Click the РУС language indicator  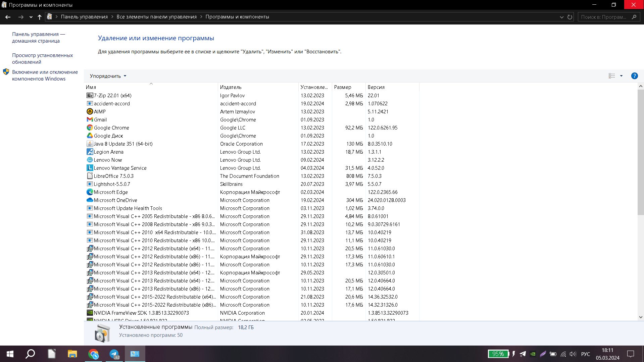pos(585,354)
